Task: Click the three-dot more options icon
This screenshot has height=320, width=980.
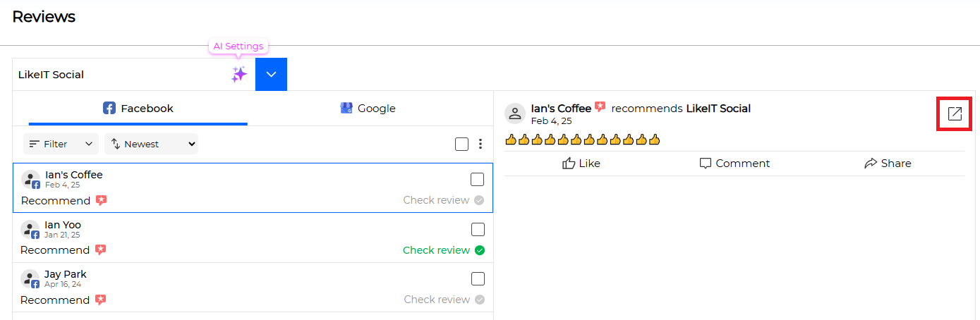Action: [480, 144]
